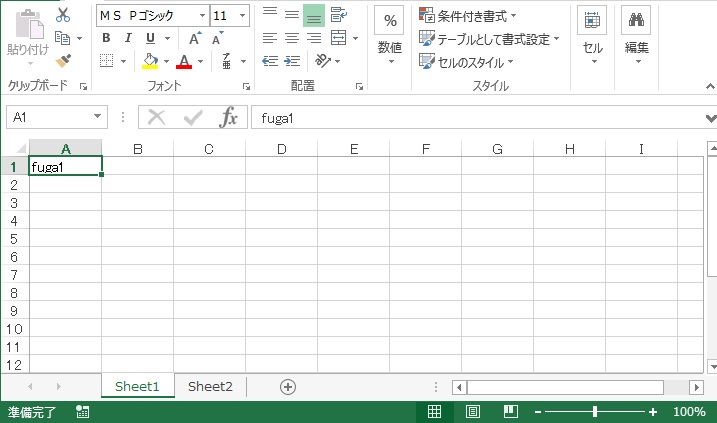Click Insert Function fx icon

coord(228,118)
